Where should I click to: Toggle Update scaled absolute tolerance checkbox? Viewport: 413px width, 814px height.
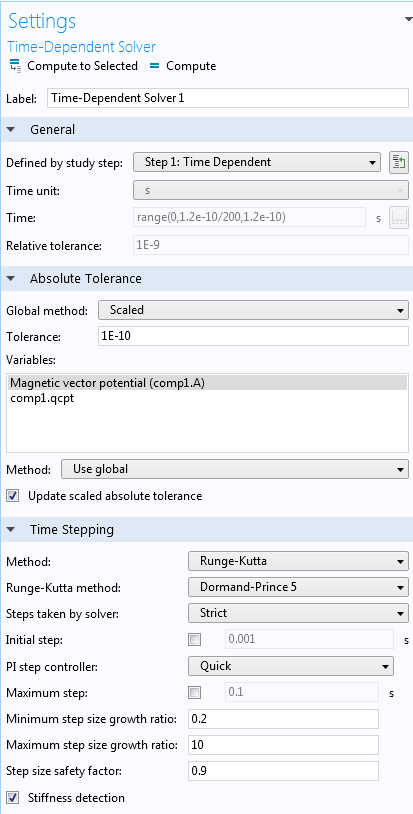[13, 496]
